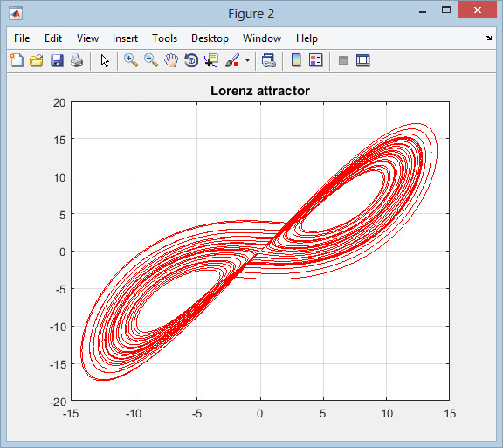Enable the Pan hand tool

click(171, 60)
